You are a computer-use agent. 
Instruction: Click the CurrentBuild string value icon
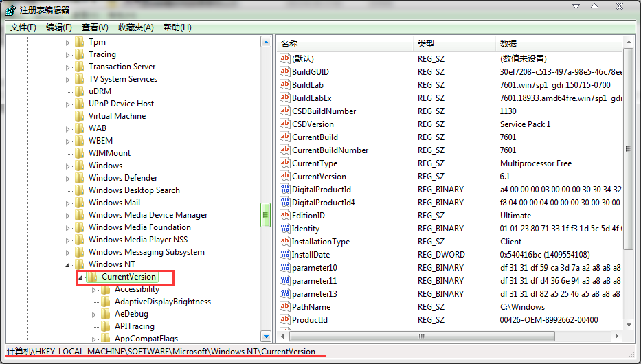pyautogui.click(x=285, y=137)
